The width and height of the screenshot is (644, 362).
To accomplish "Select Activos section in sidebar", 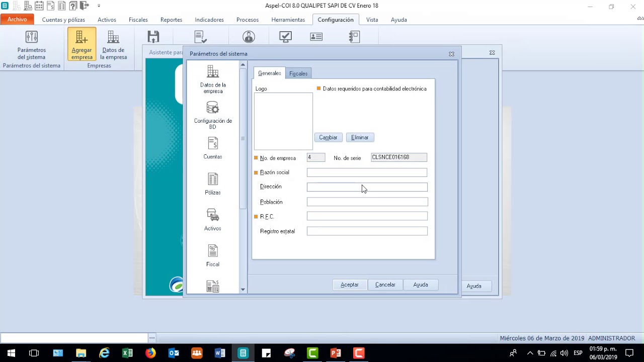I will pyautogui.click(x=213, y=220).
